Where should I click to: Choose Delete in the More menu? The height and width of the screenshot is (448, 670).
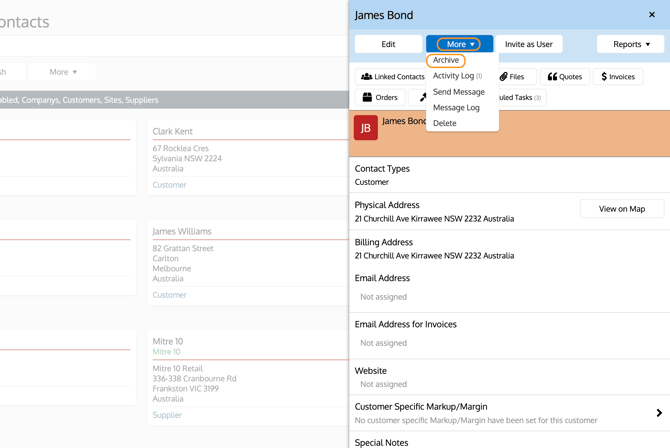coord(445,124)
